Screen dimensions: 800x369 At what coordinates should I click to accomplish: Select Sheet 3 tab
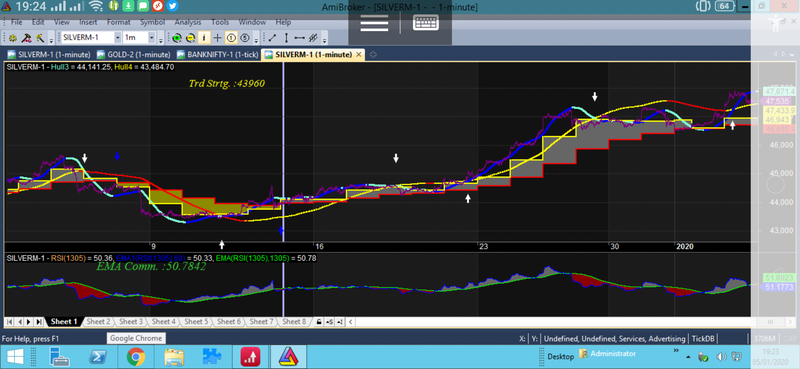pos(131,322)
